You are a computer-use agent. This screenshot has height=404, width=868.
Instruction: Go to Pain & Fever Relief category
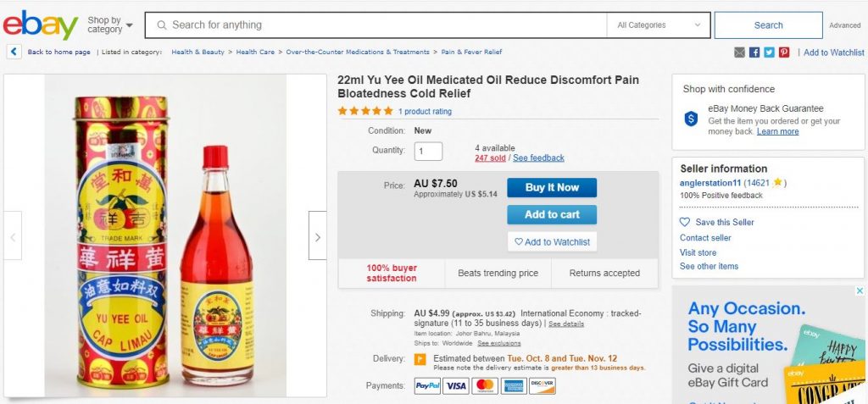coord(472,53)
